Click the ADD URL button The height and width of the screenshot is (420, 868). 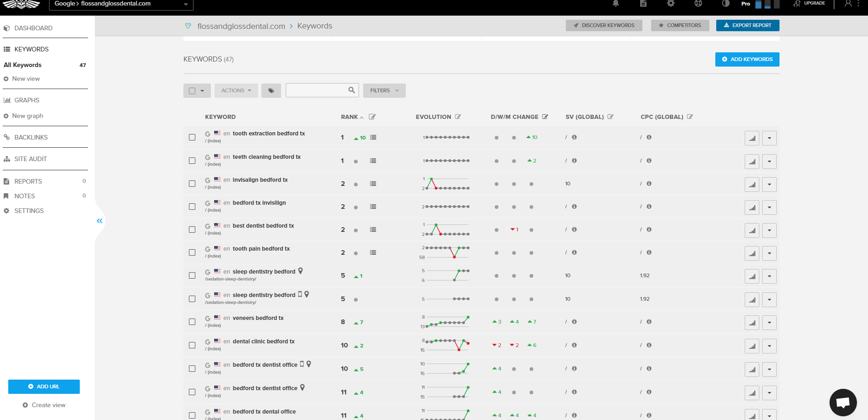[x=44, y=386]
